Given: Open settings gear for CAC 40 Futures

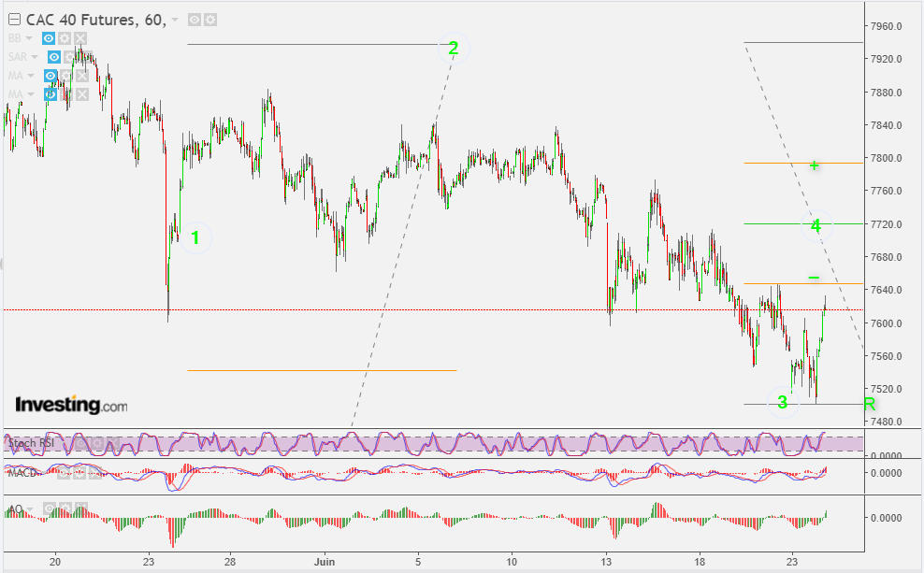Looking at the screenshot, I should [x=210, y=20].
